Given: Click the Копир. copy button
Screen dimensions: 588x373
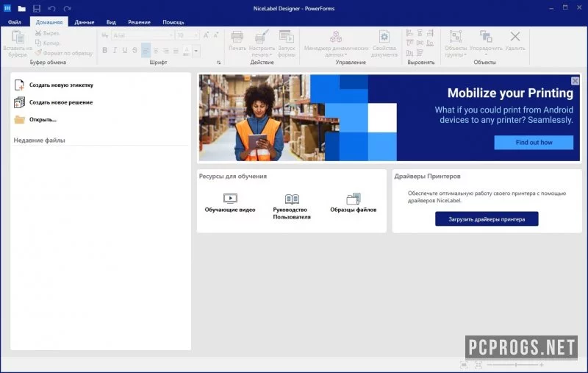Looking at the screenshot, I should point(47,43).
